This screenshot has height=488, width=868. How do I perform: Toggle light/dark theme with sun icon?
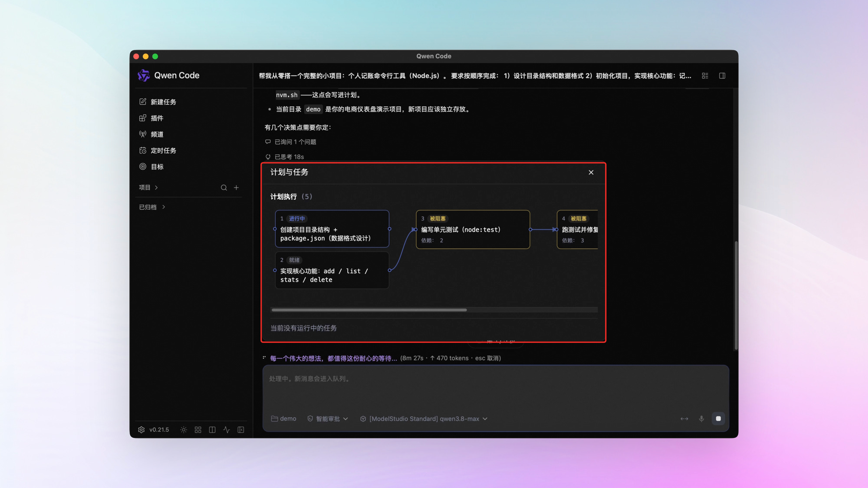pos(184,430)
